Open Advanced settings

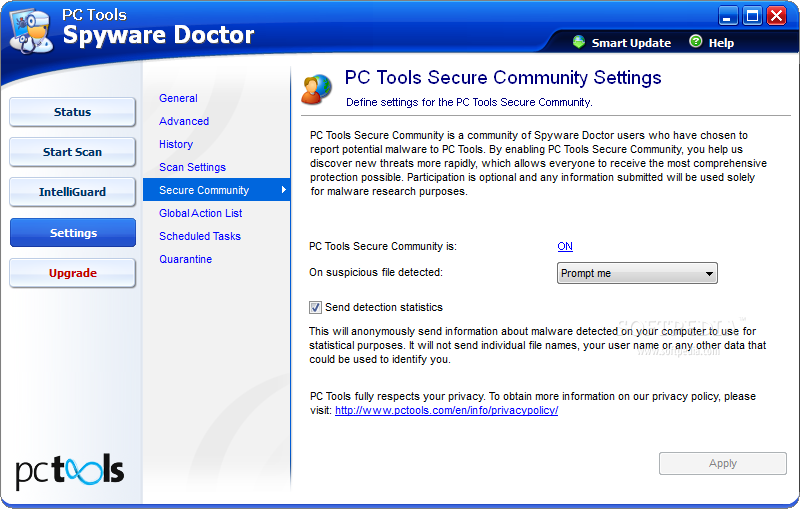[184, 121]
